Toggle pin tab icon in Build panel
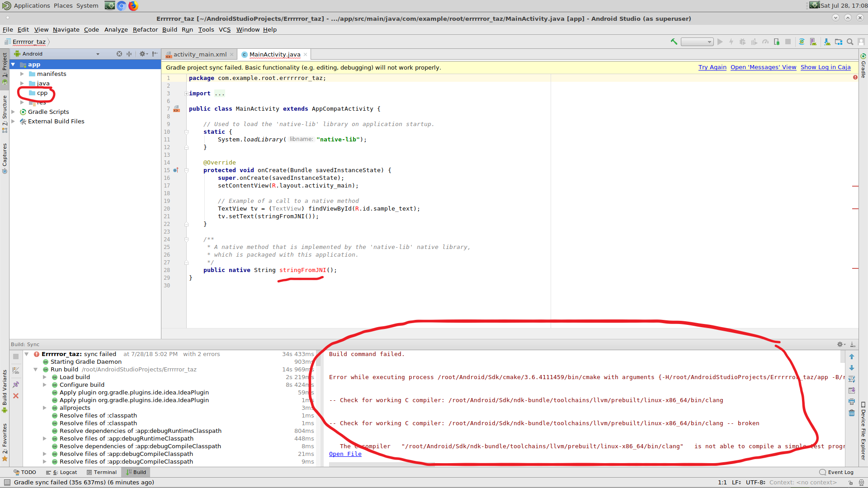This screenshot has height=488, width=868. click(x=16, y=385)
